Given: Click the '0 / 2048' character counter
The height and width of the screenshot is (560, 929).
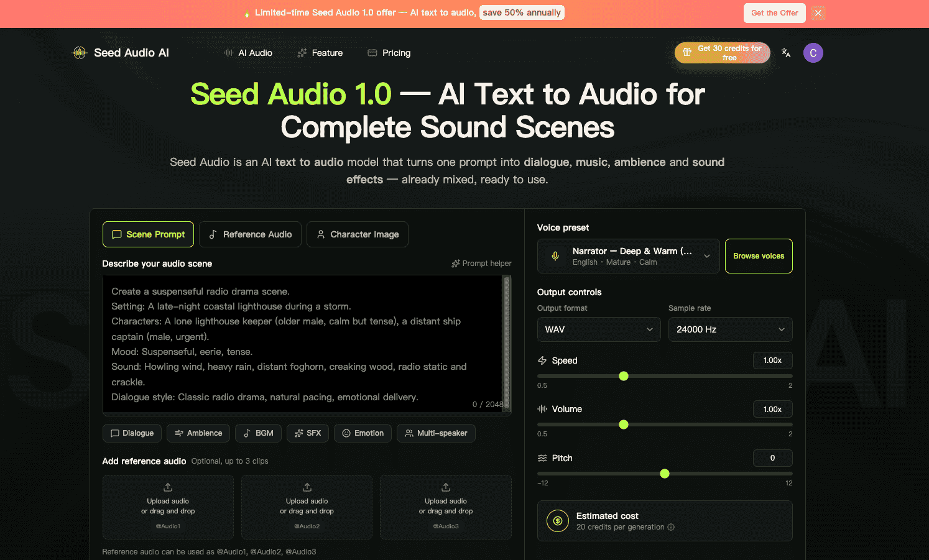Looking at the screenshot, I should click(x=488, y=404).
